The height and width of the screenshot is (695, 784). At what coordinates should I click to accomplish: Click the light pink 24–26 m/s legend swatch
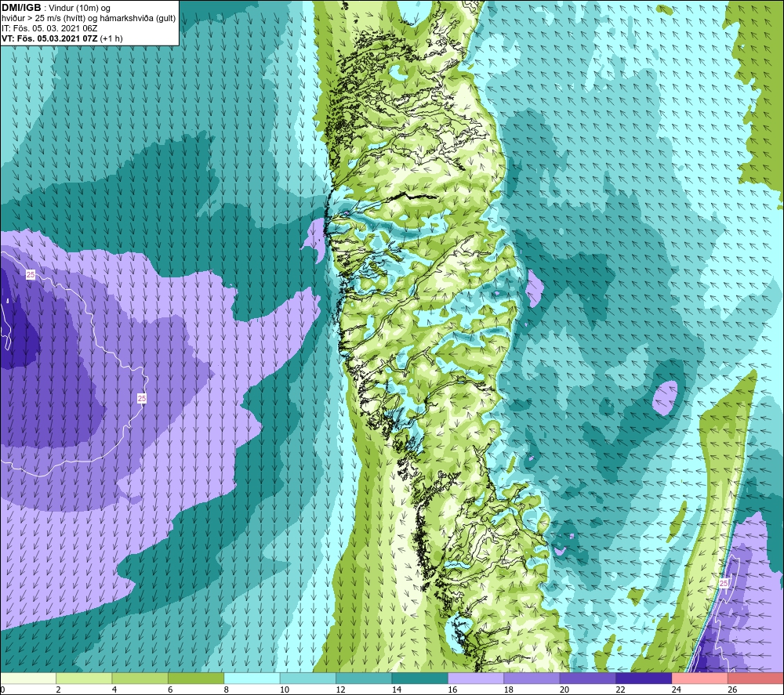(700, 678)
